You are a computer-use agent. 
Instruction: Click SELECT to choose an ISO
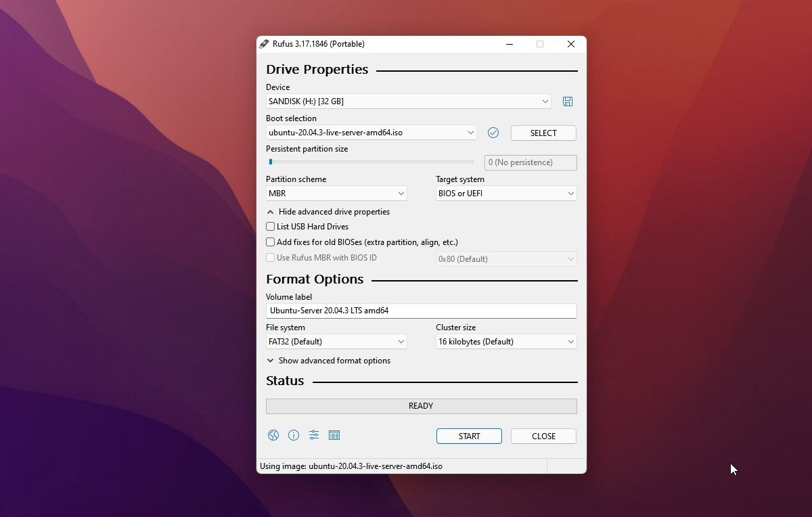[543, 133]
